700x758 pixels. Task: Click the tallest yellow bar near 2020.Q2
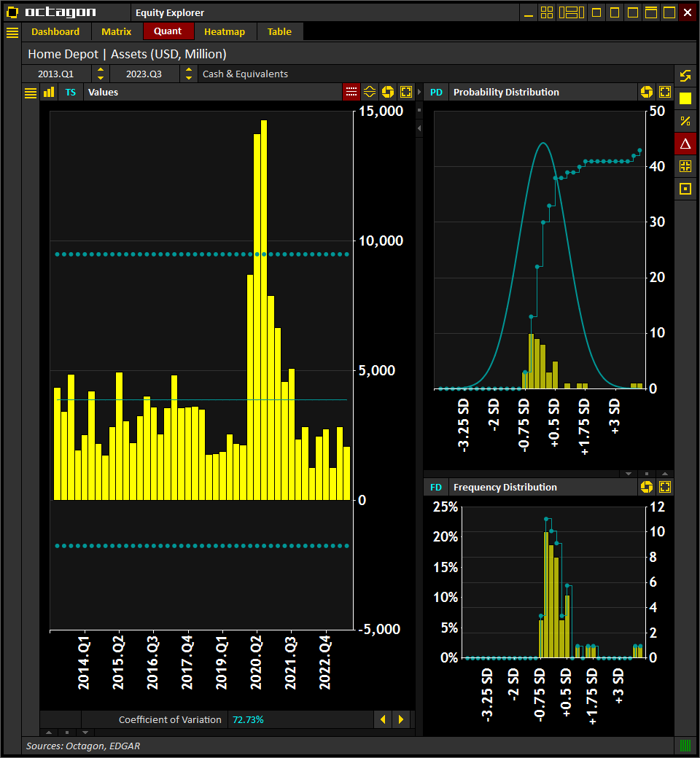coord(264,310)
